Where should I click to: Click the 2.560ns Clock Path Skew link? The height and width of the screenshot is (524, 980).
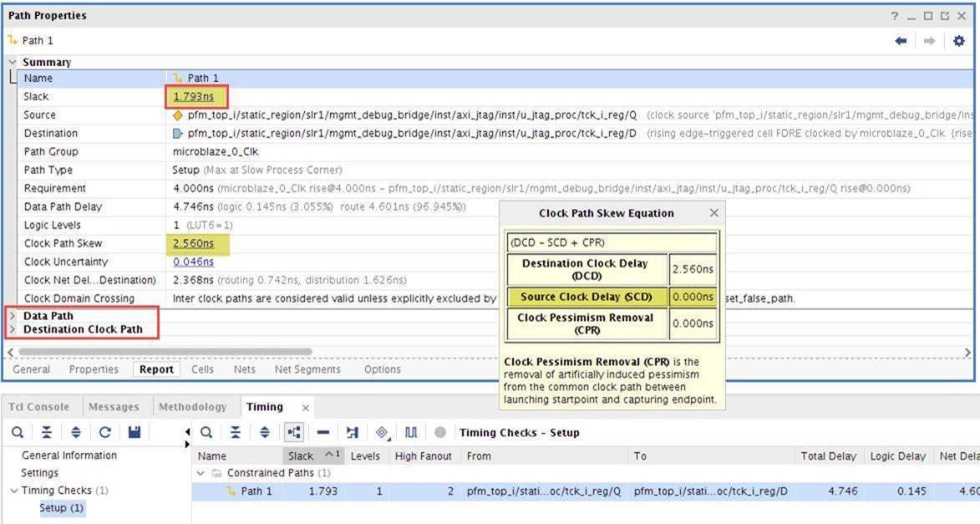point(194,244)
